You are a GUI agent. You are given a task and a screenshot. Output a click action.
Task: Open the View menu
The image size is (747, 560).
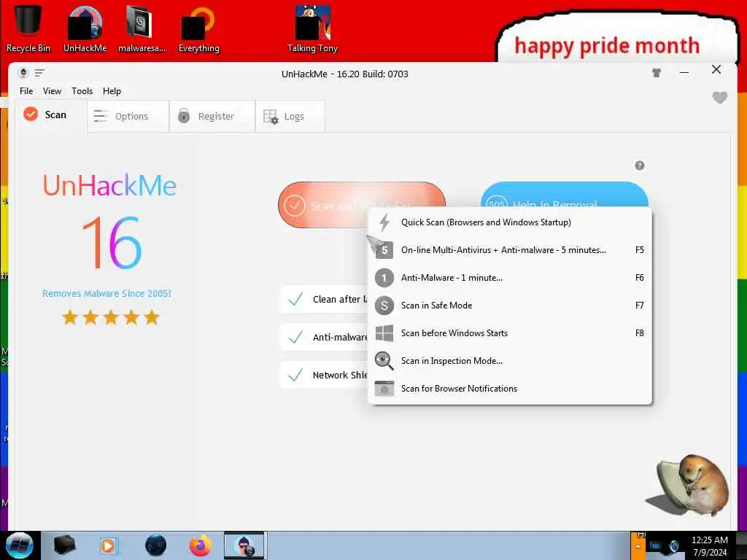[52, 91]
